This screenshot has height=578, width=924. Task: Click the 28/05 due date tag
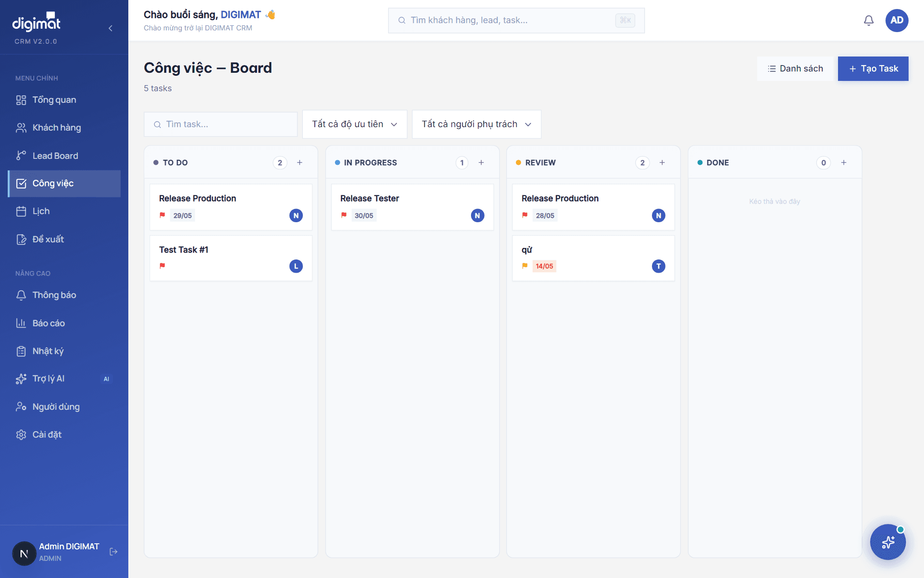(545, 215)
